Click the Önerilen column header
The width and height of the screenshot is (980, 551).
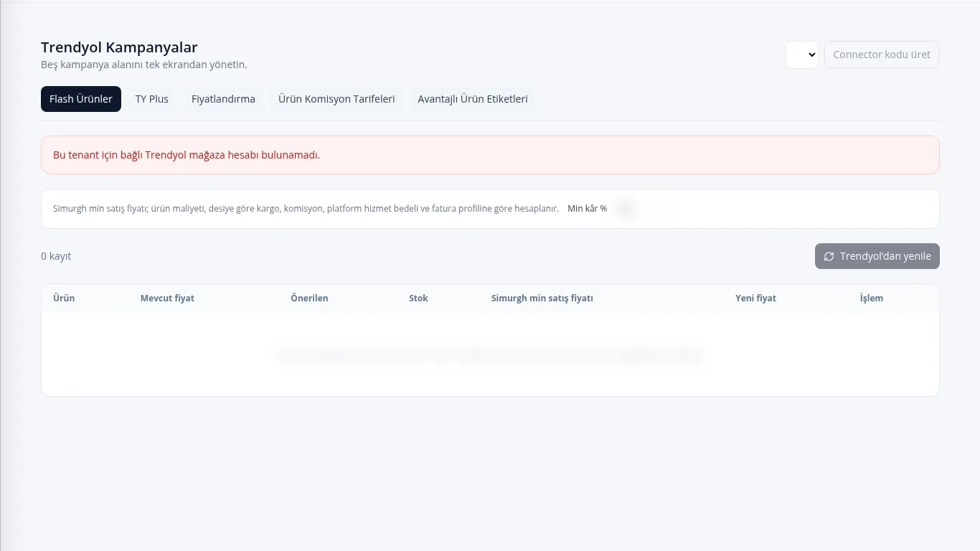click(309, 298)
